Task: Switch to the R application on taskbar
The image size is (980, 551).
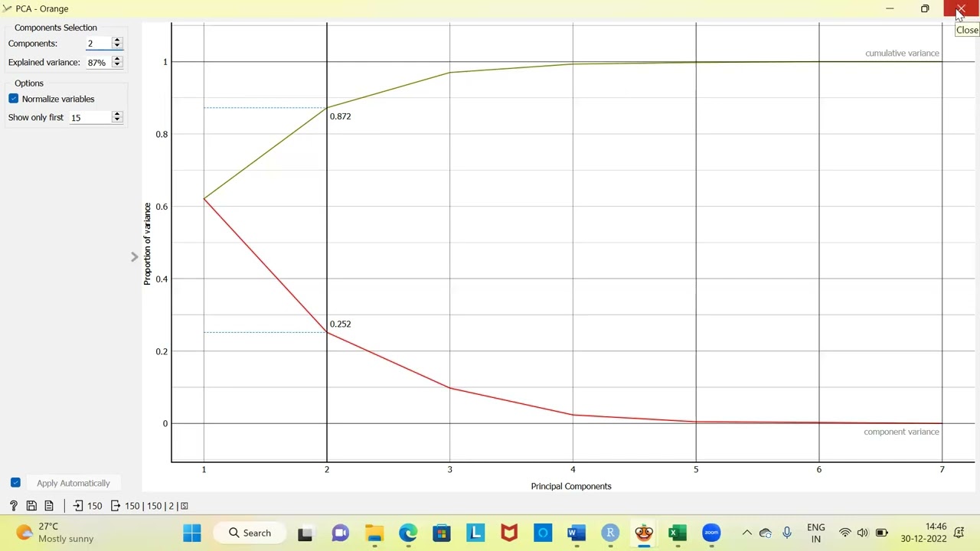Action: 610,533
